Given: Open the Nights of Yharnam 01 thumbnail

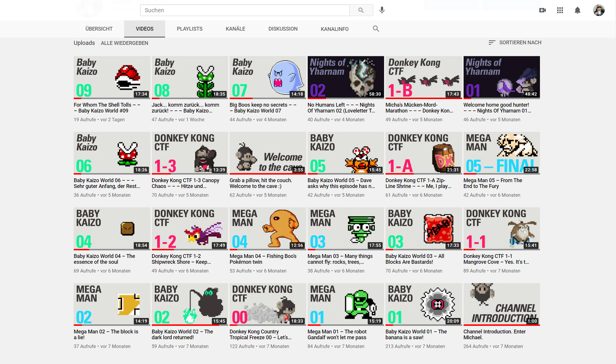Looking at the screenshot, I should 501,77.
